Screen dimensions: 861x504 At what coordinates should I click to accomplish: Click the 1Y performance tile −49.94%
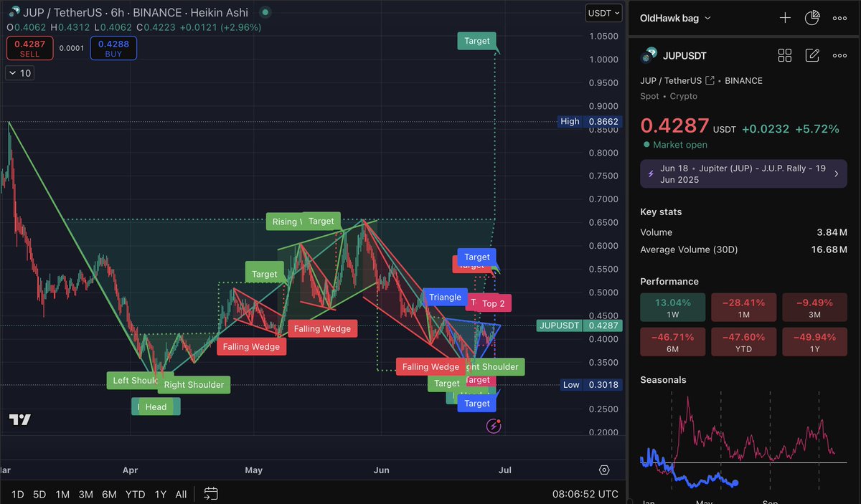[x=814, y=342]
